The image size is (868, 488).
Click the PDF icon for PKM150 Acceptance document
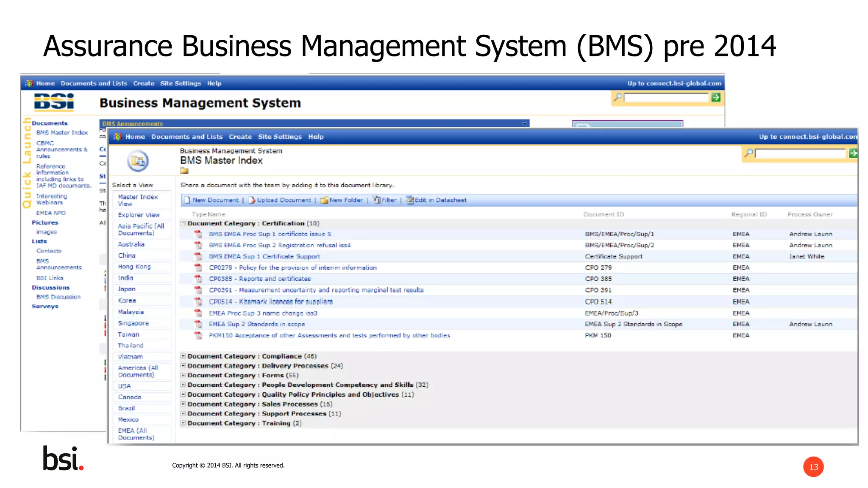pyautogui.click(x=198, y=335)
